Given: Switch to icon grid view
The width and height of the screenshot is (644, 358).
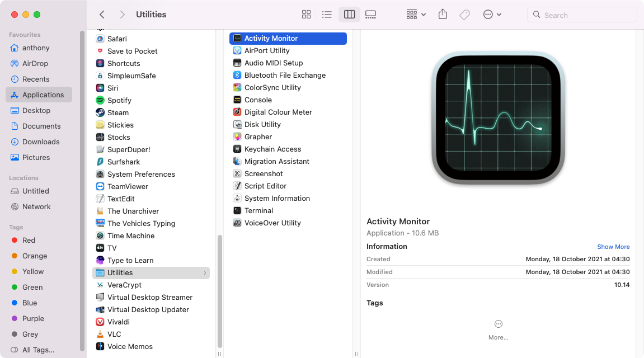Looking at the screenshot, I should [306, 15].
